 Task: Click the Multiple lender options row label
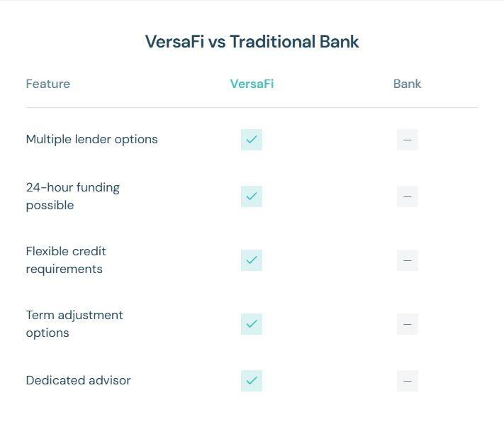(x=91, y=140)
